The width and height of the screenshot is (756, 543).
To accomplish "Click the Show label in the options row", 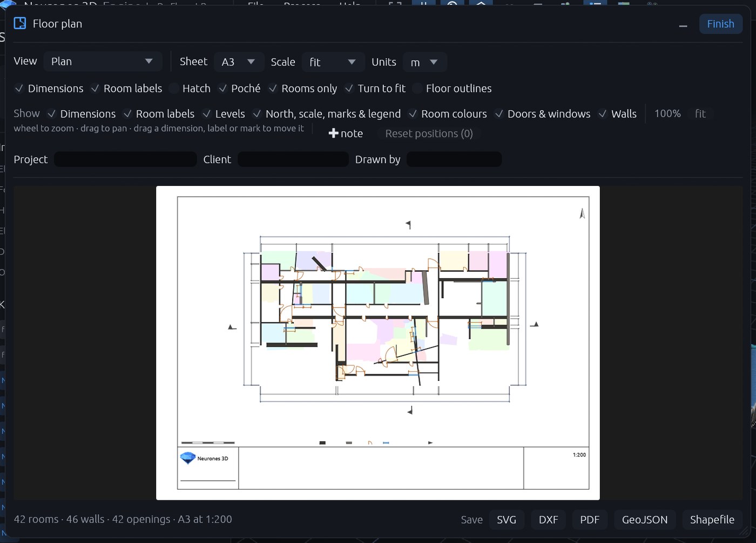I will pos(26,113).
